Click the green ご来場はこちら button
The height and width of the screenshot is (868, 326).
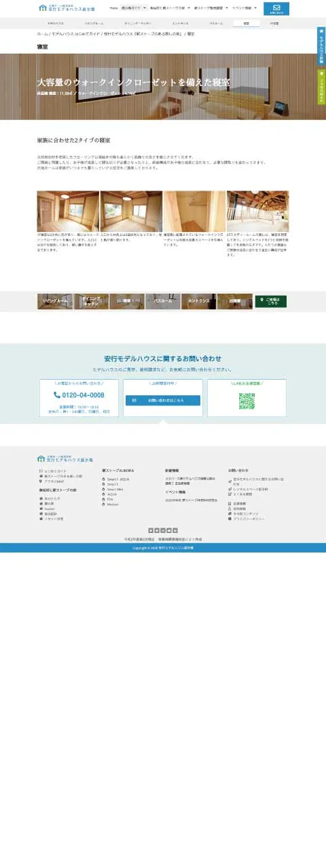(x=270, y=302)
